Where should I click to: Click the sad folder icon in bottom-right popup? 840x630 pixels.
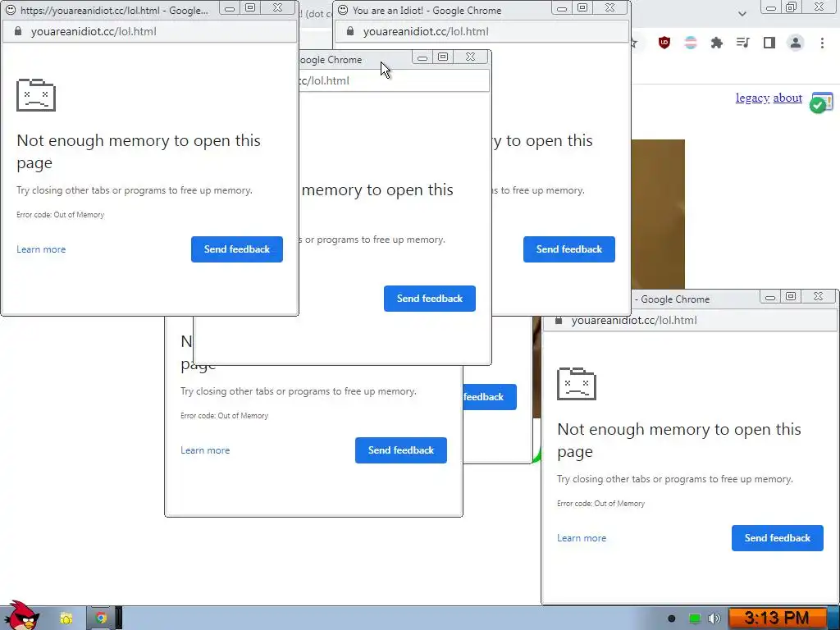tap(577, 384)
